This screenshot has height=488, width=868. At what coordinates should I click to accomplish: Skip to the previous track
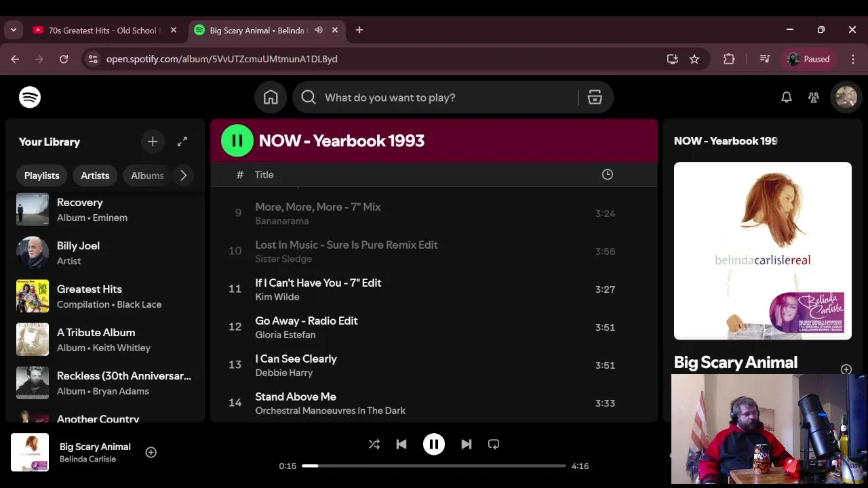pos(401,444)
